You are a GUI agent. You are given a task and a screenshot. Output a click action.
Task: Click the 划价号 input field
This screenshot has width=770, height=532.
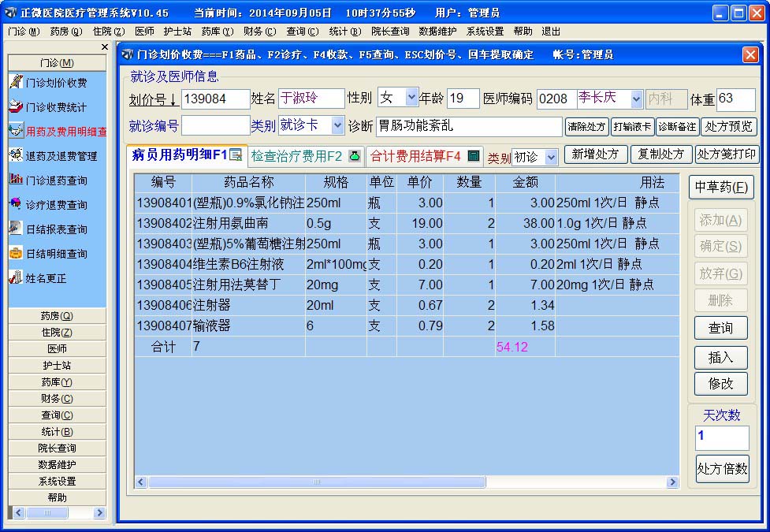coord(216,99)
